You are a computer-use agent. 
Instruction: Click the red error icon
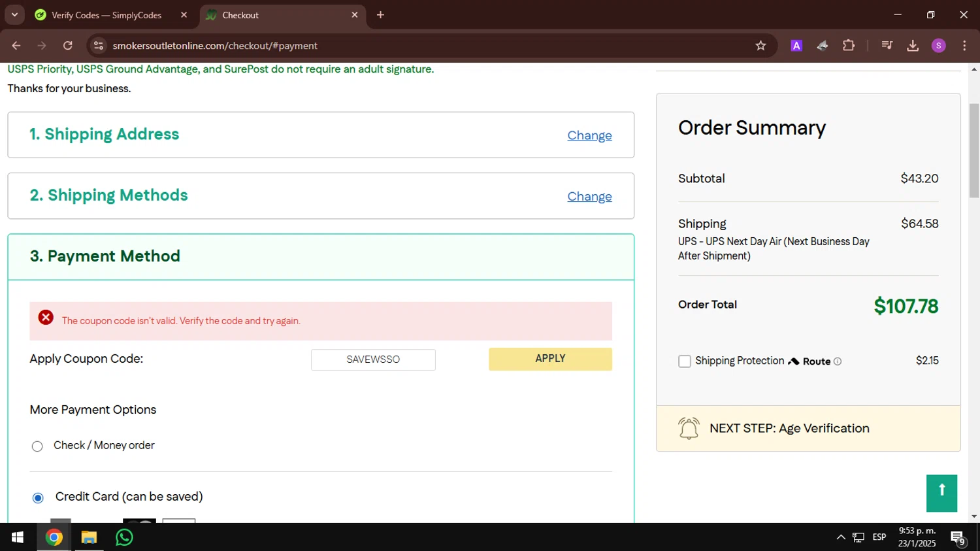click(x=46, y=318)
